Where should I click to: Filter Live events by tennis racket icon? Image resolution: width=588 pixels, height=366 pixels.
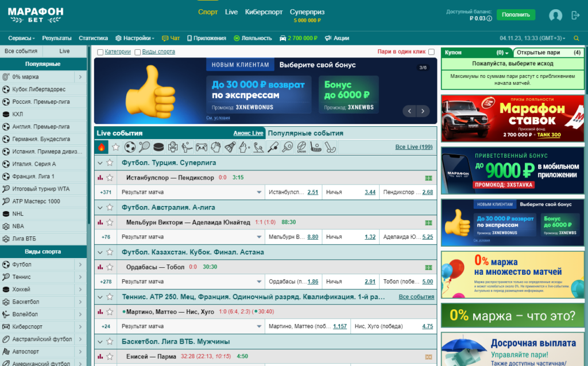[x=144, y=147]
